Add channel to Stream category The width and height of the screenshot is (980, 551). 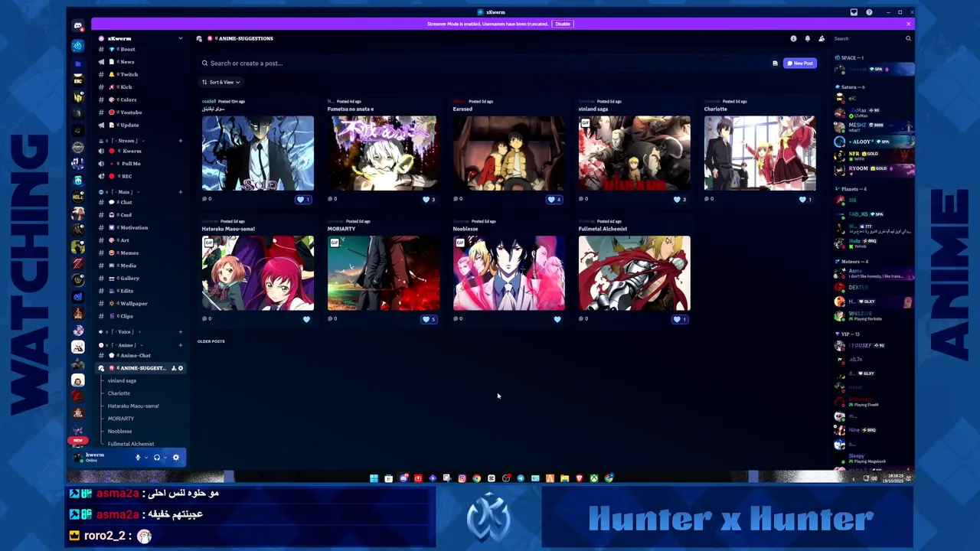pos(181,141)
